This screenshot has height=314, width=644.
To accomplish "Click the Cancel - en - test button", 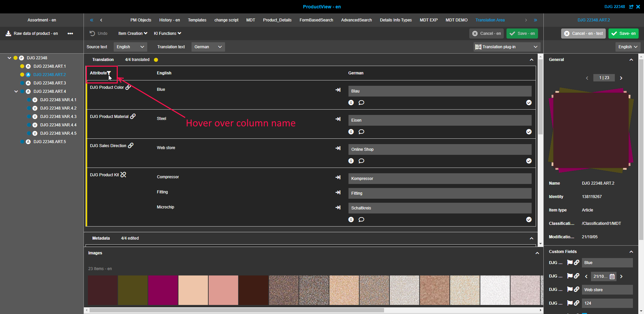I will [x=583, y=34].
